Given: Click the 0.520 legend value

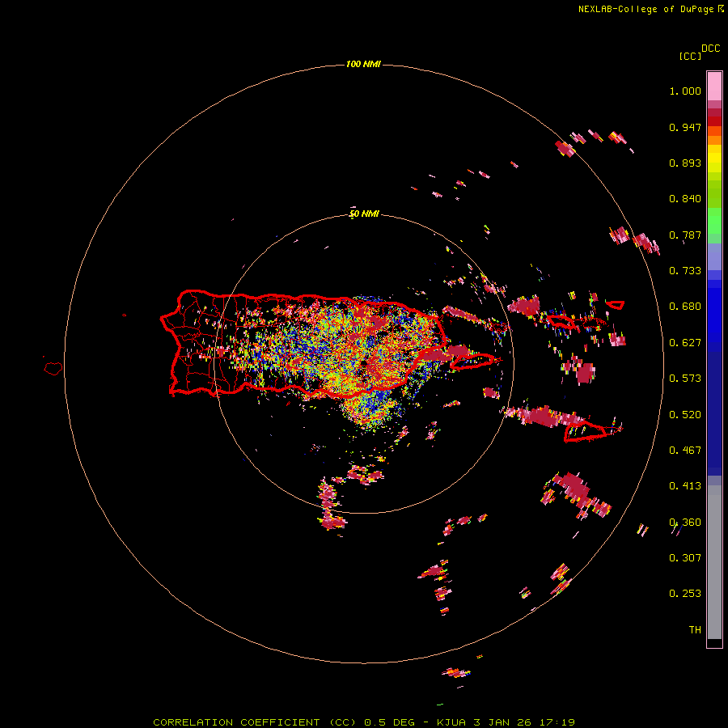Looking at the screenshot, I should pyautogui.click(x=685, y=414).
